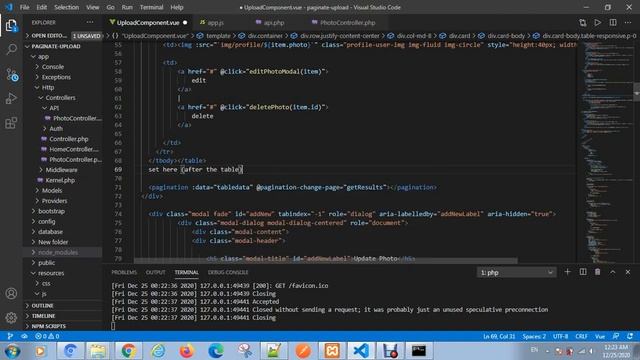Open the terminal selector dropdown '1: php'
The width and height of the screenshot is (640, 360).
516,272
